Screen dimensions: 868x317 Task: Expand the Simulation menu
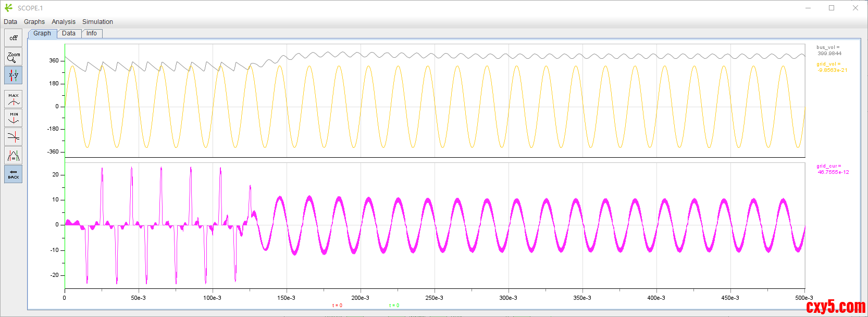[97, 22]
